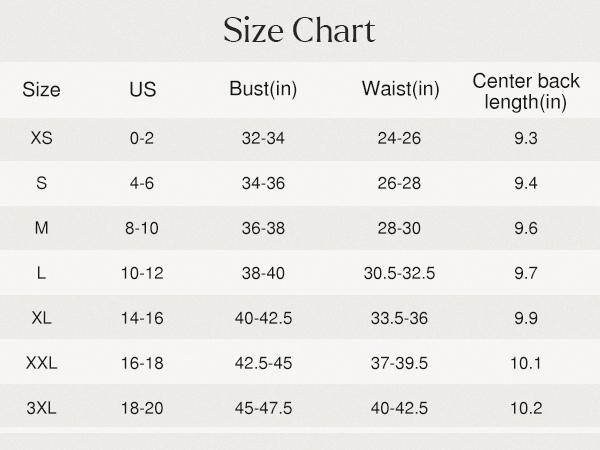Click the XS size label

click(x=41, y=138)
